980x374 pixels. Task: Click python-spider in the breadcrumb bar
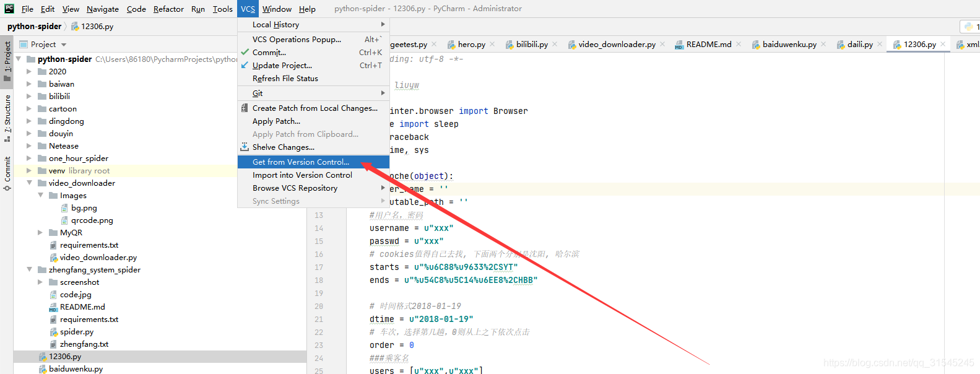[x=34, y=26]
